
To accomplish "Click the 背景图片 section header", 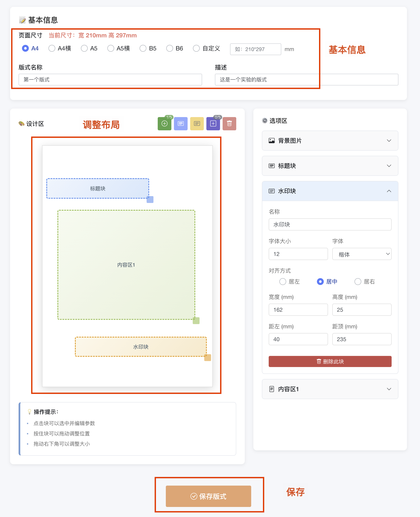I will tap(330, 140).
